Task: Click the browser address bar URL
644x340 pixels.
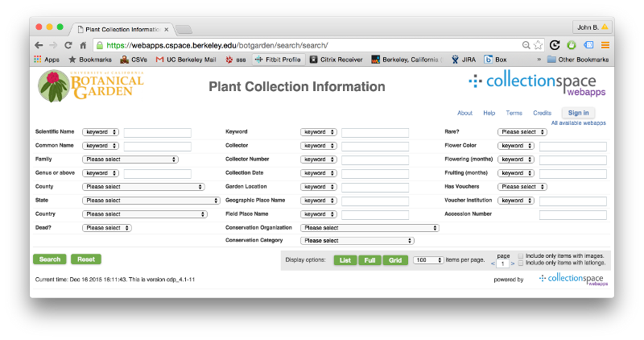Action: pos(217,45)
